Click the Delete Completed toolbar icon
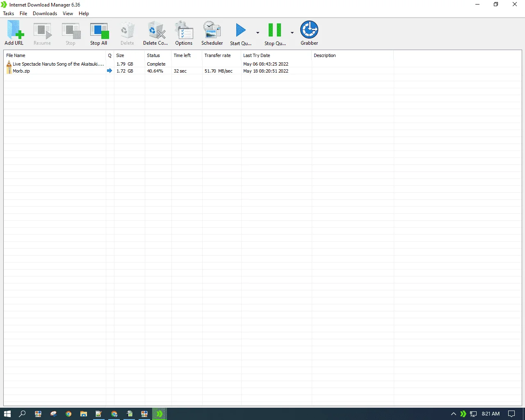525x420 pixels. point(155,33)
